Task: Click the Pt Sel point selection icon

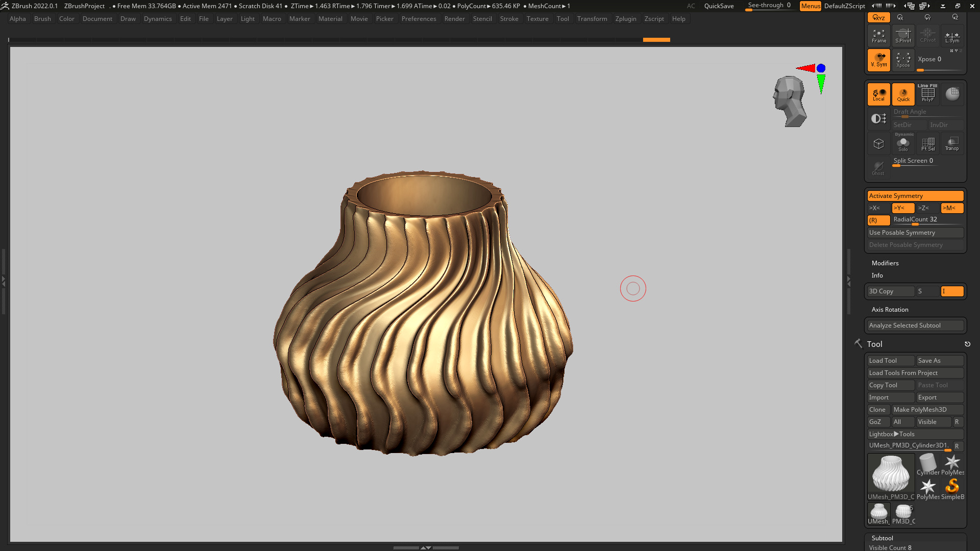Action: pos(927,143)
